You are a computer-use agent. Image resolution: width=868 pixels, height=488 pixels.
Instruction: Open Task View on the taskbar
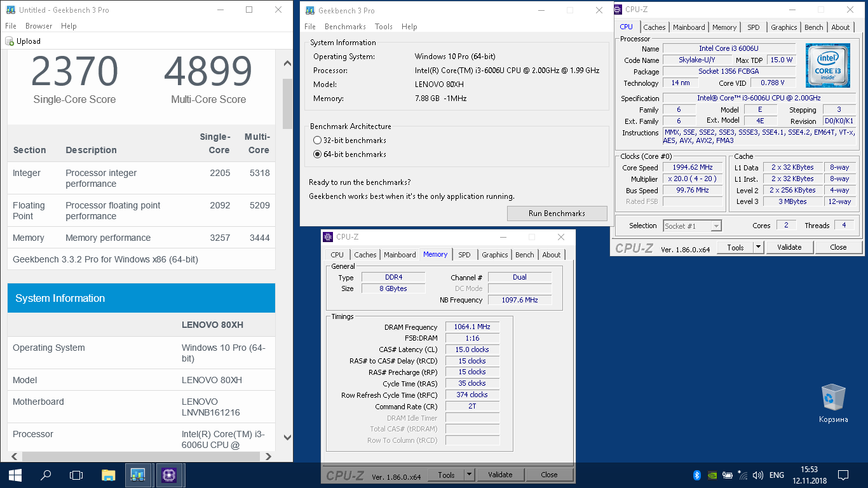76,475
